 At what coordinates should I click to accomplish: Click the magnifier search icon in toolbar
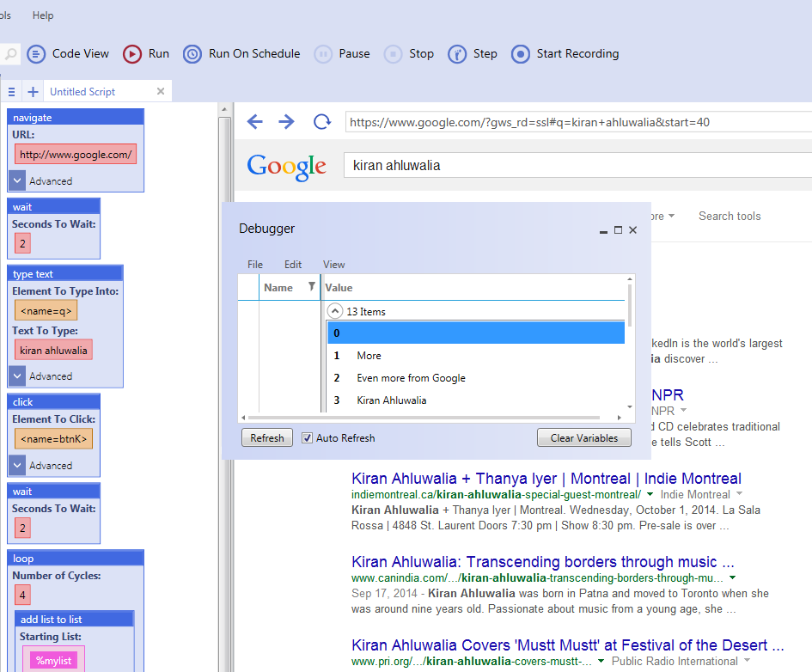[9, 54]
